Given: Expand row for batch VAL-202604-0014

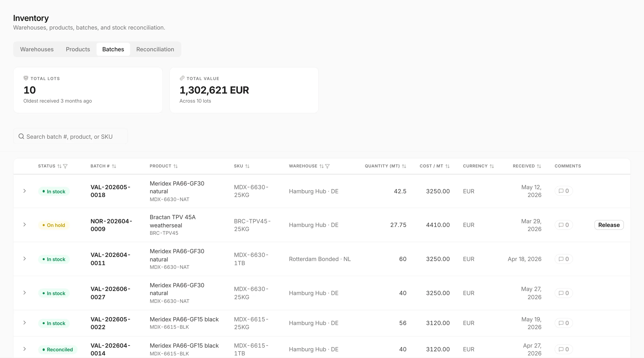Looking at the screenshot, I should [24, 349].
